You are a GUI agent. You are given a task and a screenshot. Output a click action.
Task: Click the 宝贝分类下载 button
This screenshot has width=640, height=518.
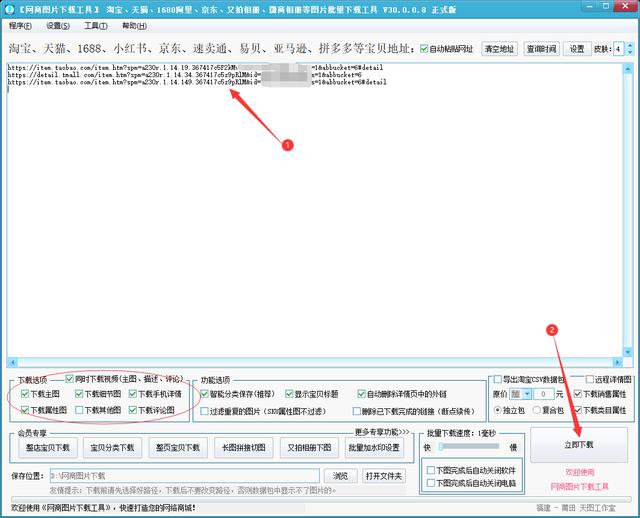pyautogui.click(x=112, y=448)
